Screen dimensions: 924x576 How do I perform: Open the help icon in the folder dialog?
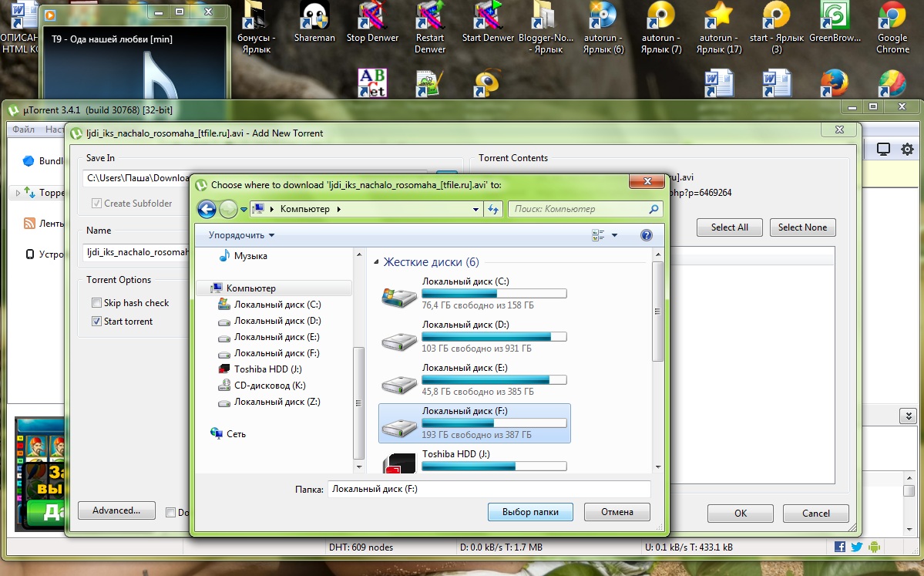(x=647, y=235)
